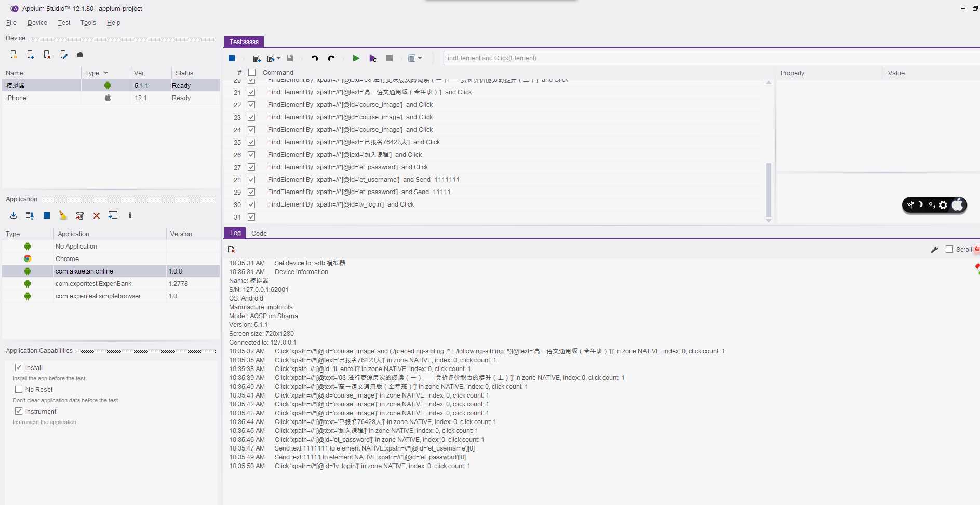Uncheck the checkbox for command row 28
This screenshot has width=980, height=505.
[x=251, y=180]
